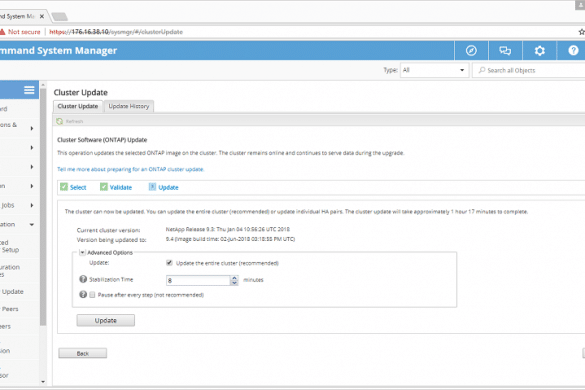585x390 pixels.
Task: Focus the Search all Objects field
Action: click(530, 70)
